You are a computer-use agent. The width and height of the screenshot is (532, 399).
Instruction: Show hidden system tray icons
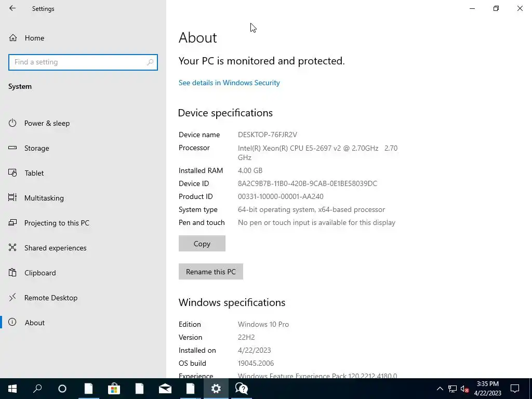(x=440, y=389)
